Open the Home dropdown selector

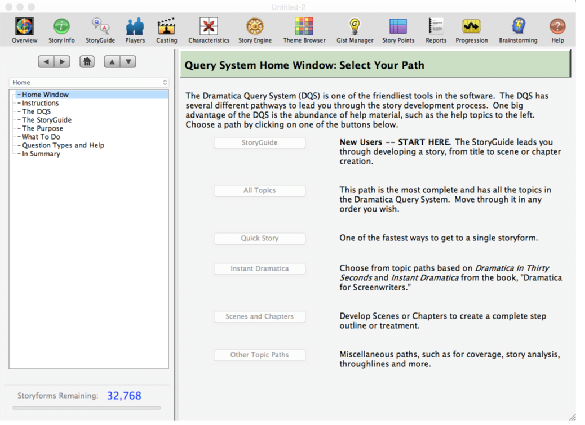pos(89,82)
